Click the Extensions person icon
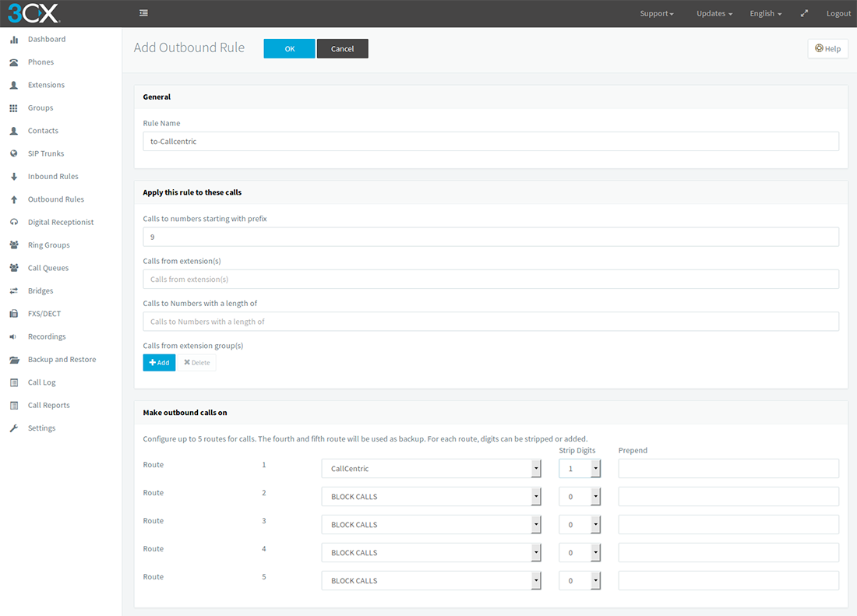857x616 pixels. [x=14, y=85]
